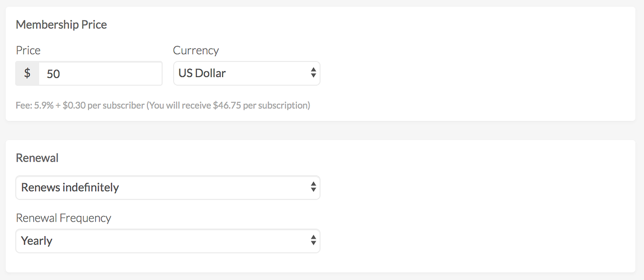The image size is (644, 280).
Task: Click the gray gap between the two cards
Action: pyautogui.click(x=322, y=130)
